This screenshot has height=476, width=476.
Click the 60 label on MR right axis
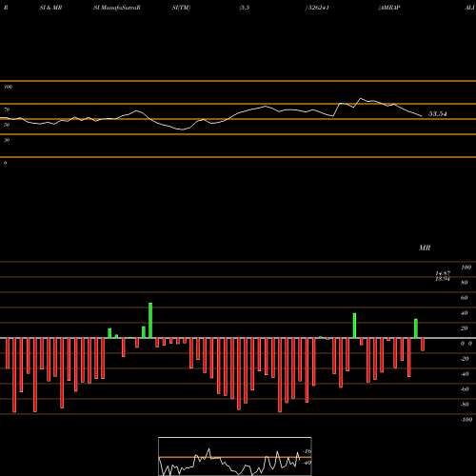tap(465, 298)
